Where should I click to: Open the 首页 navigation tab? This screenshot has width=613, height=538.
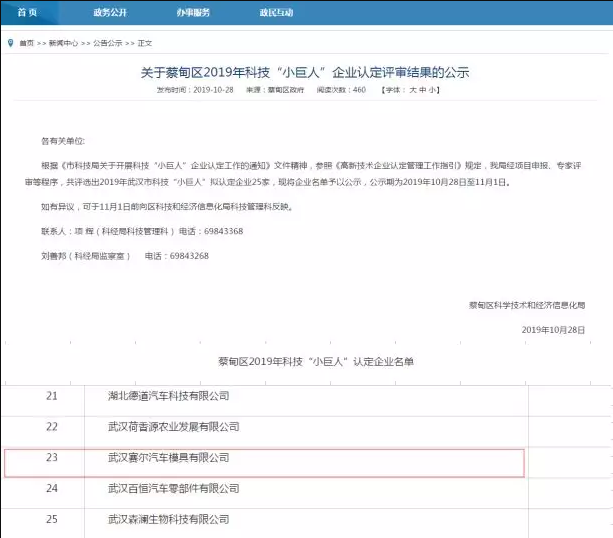point(27,13)
